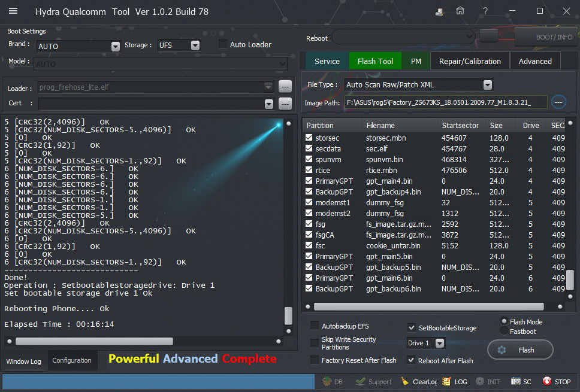
Task: Switch to the Flash Tool tab
Action: coord(375,61)
